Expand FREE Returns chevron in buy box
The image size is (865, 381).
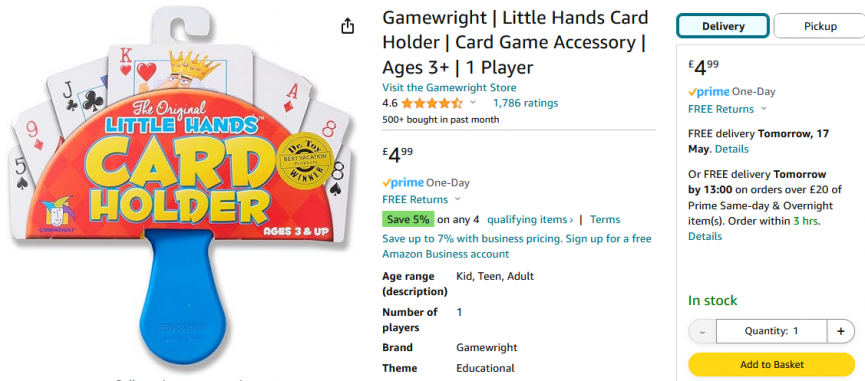tap(763, 109)
